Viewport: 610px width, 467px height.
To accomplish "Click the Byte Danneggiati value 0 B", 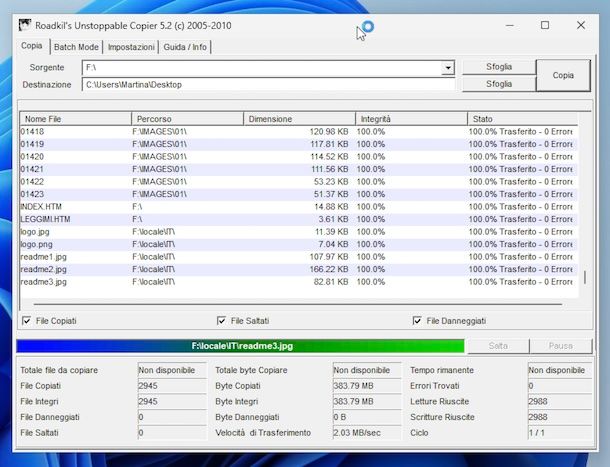I will coord(367,417).
